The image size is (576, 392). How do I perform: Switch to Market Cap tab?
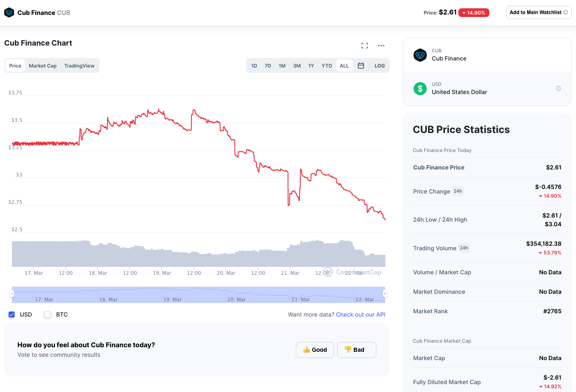tap(43, 65)
